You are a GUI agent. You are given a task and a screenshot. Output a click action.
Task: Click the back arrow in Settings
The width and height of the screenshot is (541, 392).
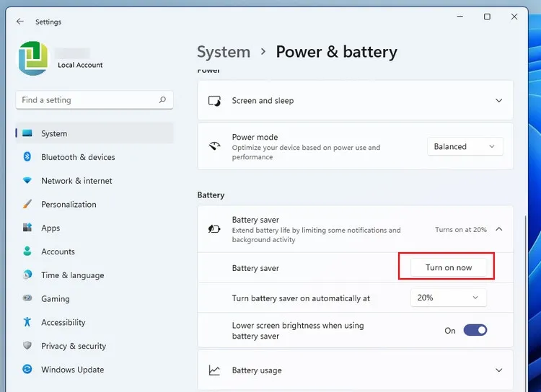tap(20, 22)
